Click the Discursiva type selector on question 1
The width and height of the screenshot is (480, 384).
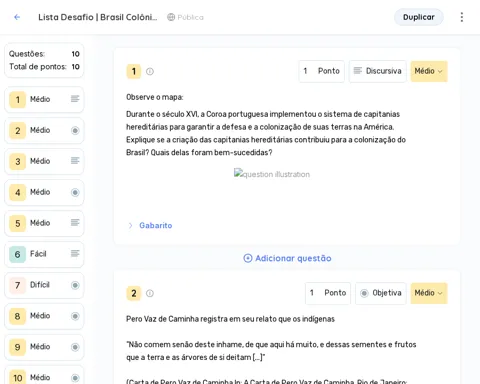click(377, 71)
